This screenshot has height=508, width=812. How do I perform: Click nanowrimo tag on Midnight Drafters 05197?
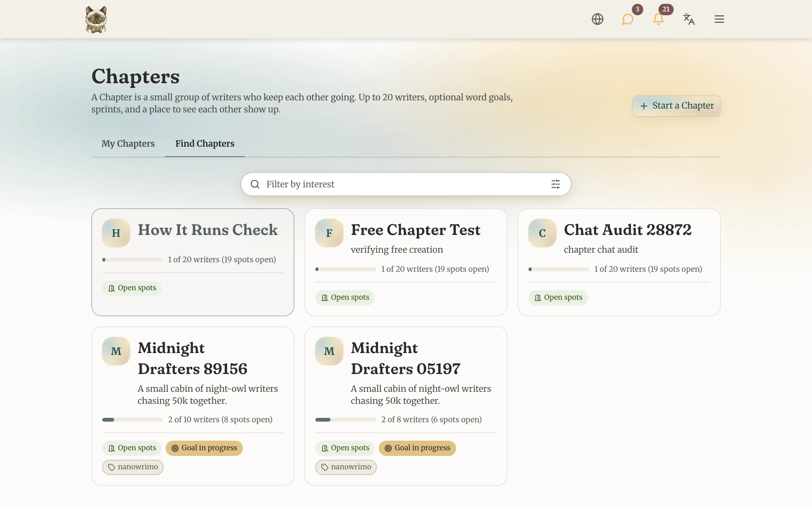coord(346,467)
